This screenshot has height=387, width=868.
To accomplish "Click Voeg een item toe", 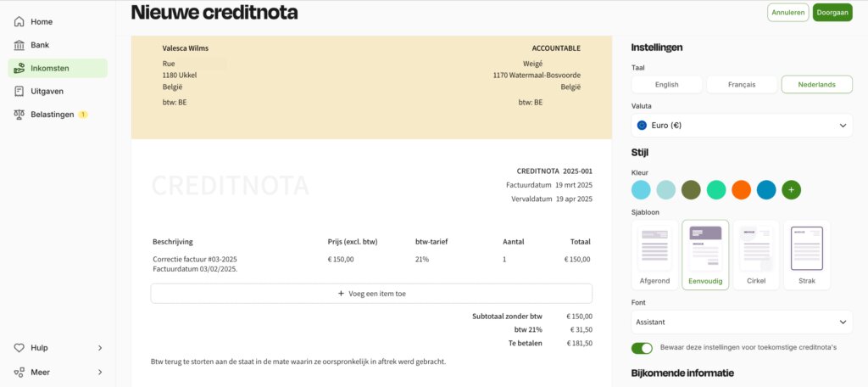I will (371, 294).
